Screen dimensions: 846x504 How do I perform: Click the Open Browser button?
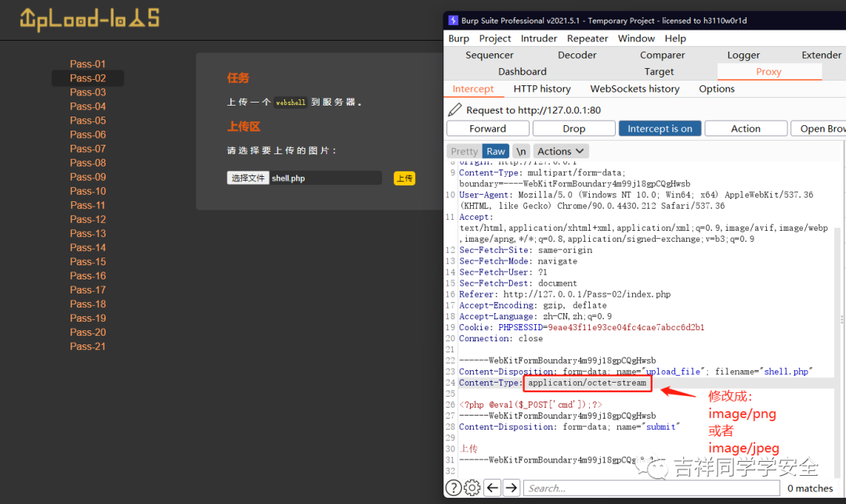819,128
